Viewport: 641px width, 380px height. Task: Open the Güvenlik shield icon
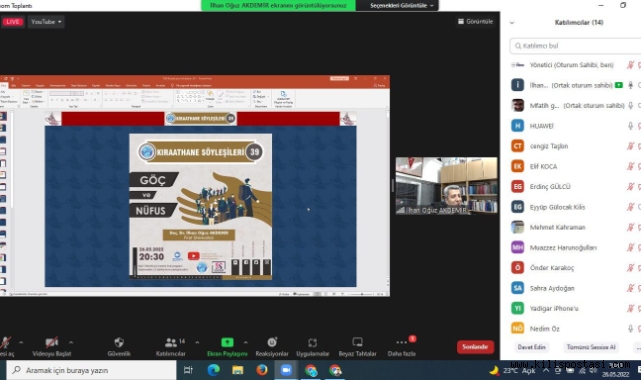(x=119, y=342)
